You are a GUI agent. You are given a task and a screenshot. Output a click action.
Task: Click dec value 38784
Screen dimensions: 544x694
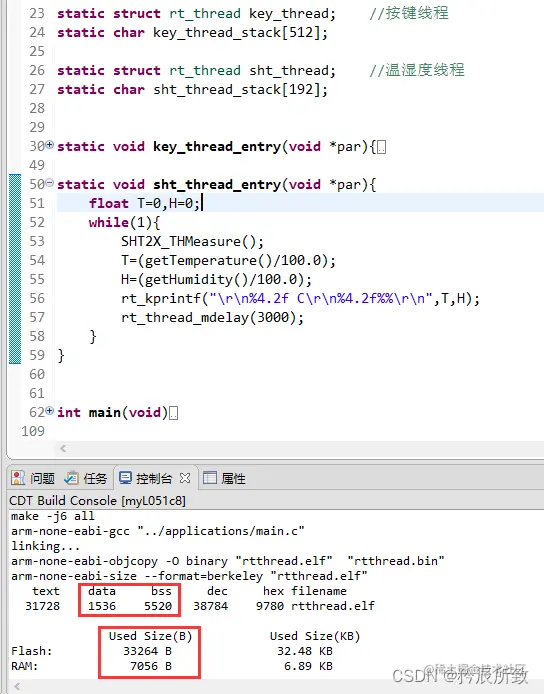(x=211, y=606)
